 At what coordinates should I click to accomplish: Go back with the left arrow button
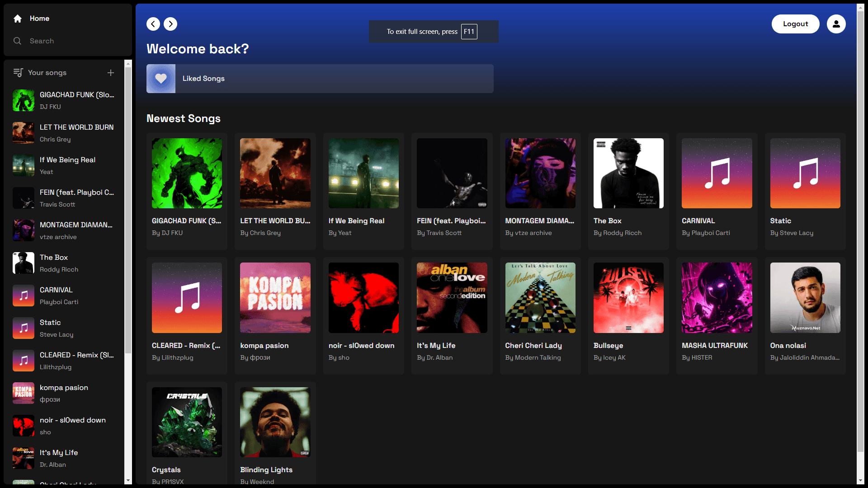click(x=153, y=24)
